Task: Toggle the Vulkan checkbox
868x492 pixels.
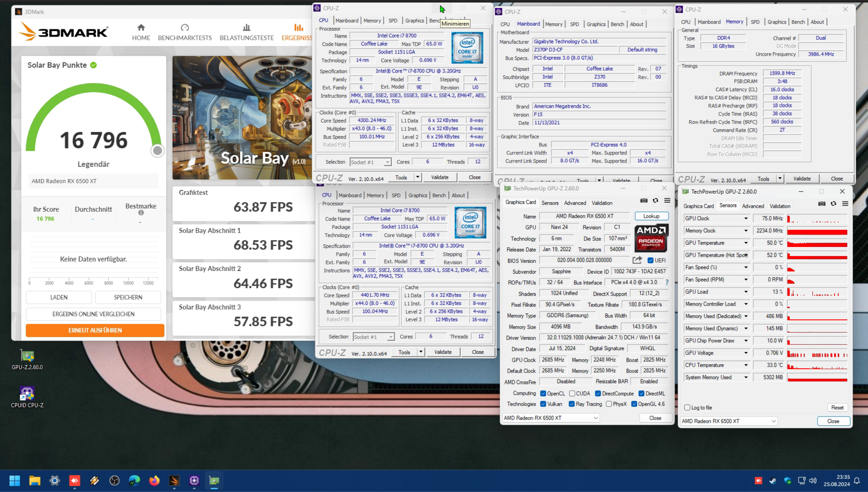Action: click(x=543, y=404)
